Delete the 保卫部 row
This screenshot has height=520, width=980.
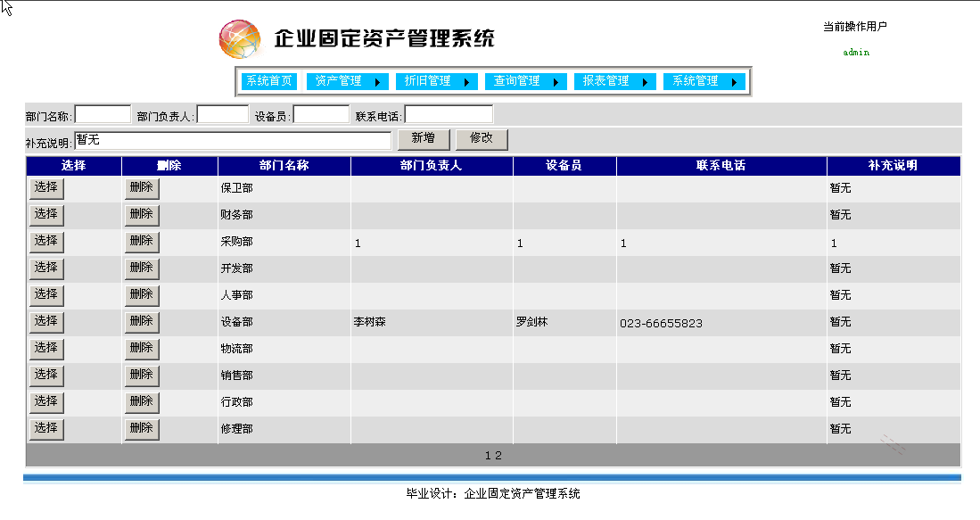(x=142, y=188)
